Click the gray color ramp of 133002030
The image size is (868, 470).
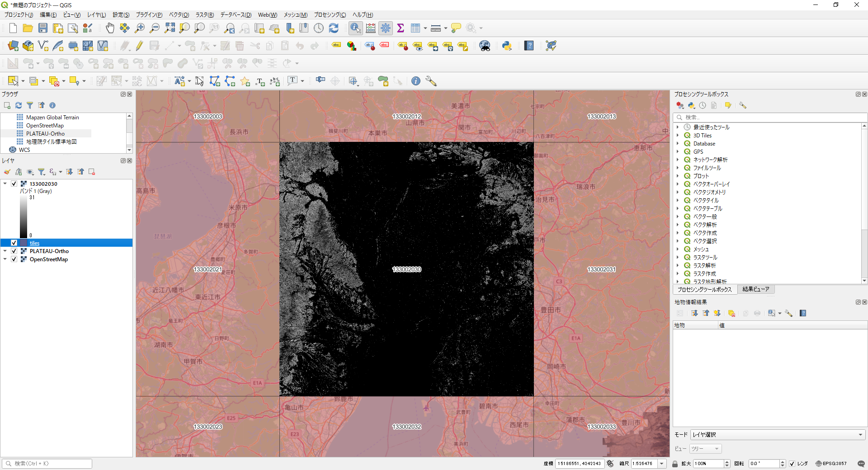click(24, 216)
